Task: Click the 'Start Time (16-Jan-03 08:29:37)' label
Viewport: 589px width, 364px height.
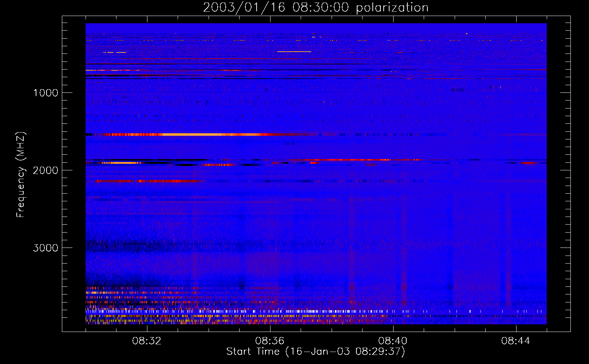Action: pyautogui.click(x=316, y=352)
